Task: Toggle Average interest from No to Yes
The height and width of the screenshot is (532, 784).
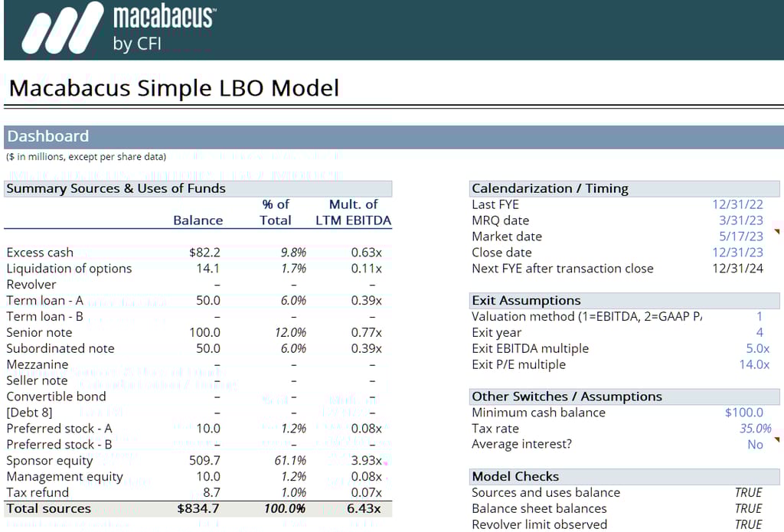Action: (x=756, y=444)
